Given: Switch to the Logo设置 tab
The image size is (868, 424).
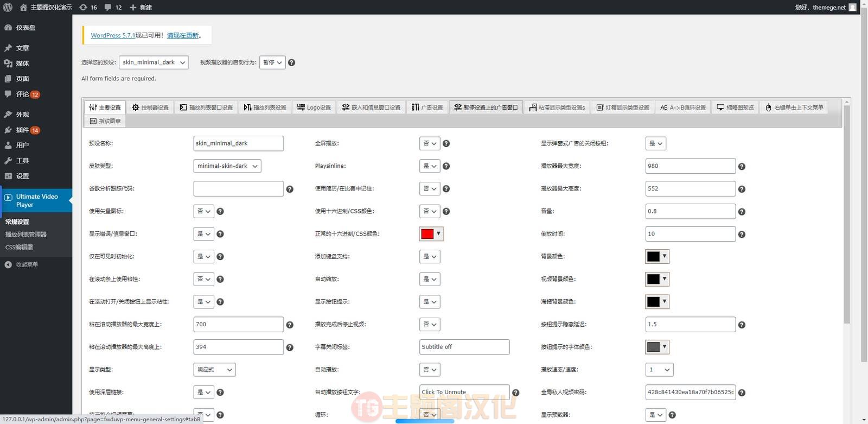Looking at the screenshot, I should tap(314, 107).
